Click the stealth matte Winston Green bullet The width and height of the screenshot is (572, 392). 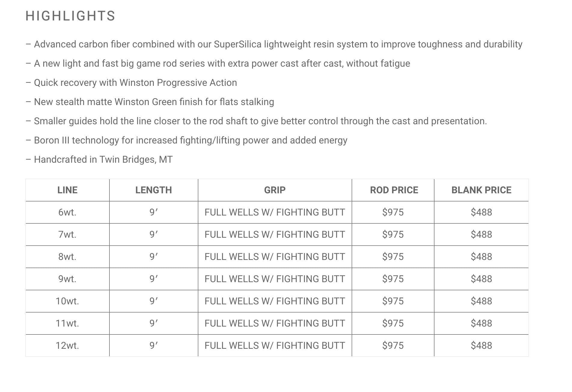pos(150,102)
